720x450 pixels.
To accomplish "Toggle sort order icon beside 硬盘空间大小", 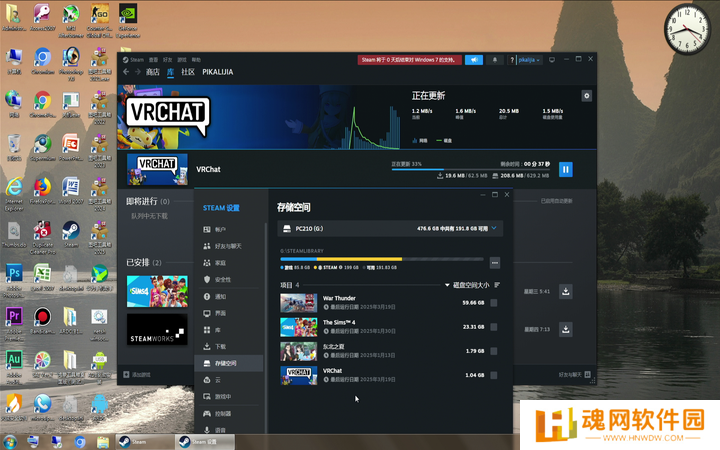I will tap(497, 285).
